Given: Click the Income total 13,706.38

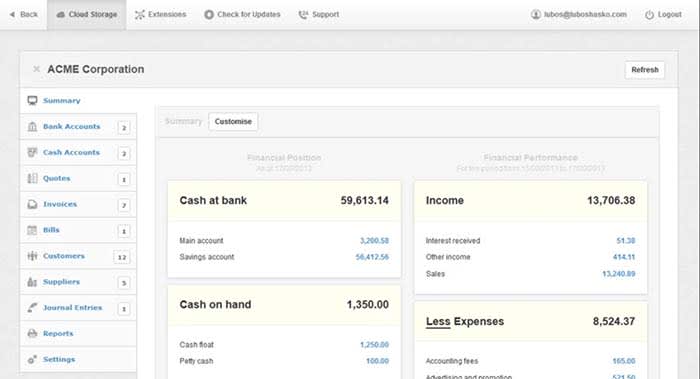Looking at the screenshot, I should pos(611,200).
